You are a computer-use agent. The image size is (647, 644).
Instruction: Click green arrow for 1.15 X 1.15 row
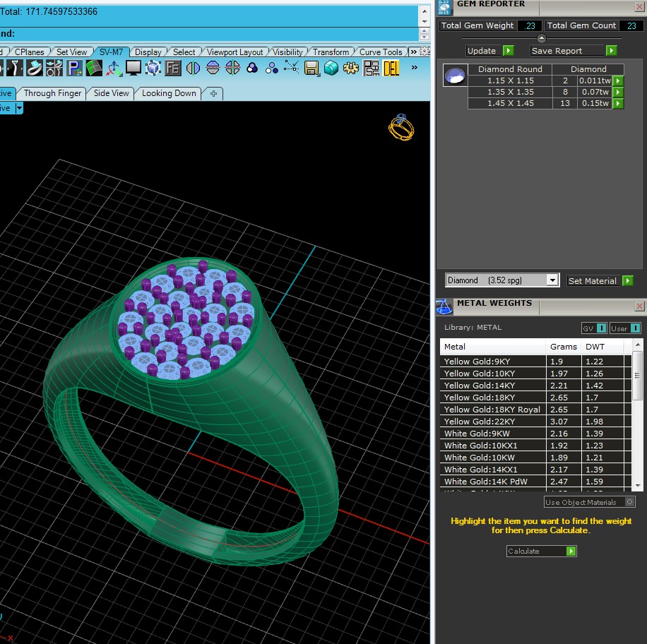618,81
